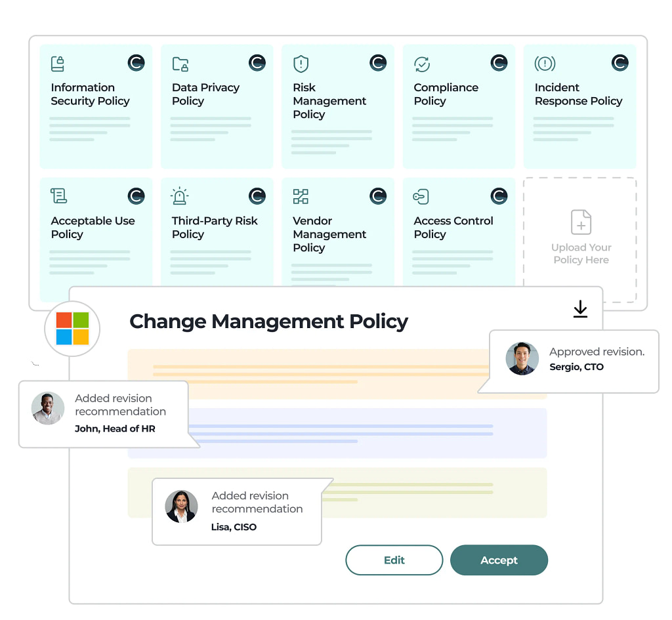
Task: Accept the policy revision
Action: click(499, 560)
